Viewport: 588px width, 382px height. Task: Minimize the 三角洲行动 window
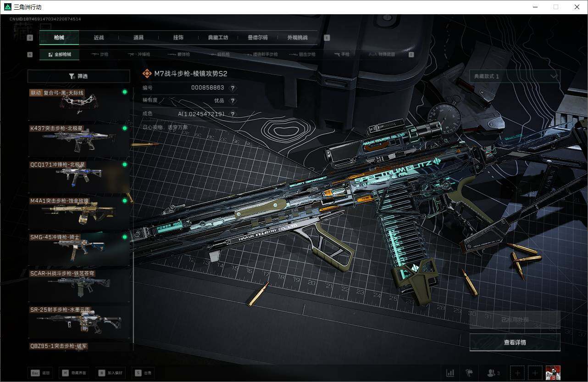535,7
